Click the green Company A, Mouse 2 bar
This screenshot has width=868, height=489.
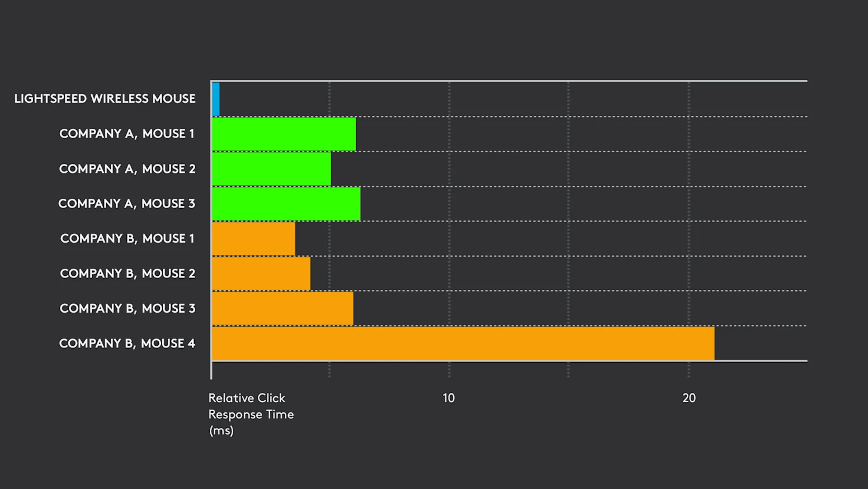pyautogui.click(x=271, y=169)
